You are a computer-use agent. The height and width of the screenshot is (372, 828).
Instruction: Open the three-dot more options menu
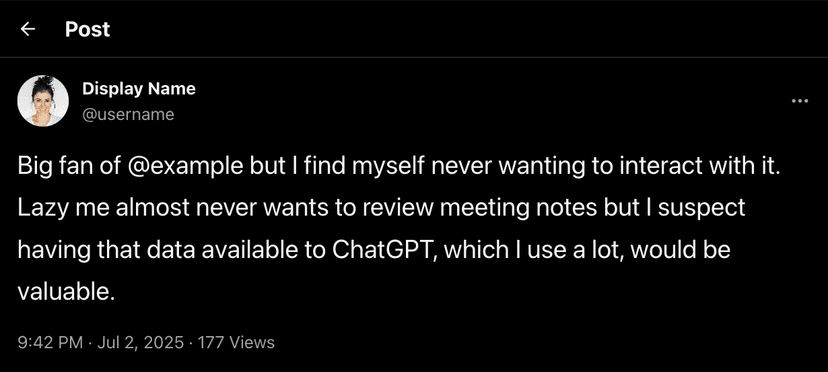(800, 101)
